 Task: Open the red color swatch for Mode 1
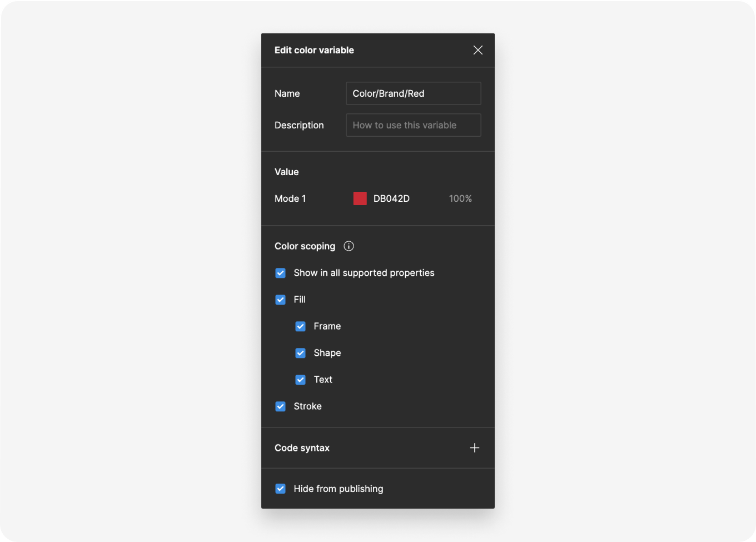click(360, 198)
